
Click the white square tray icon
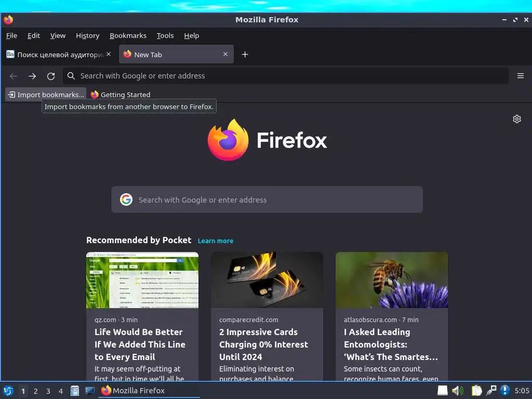pos(443,391)
